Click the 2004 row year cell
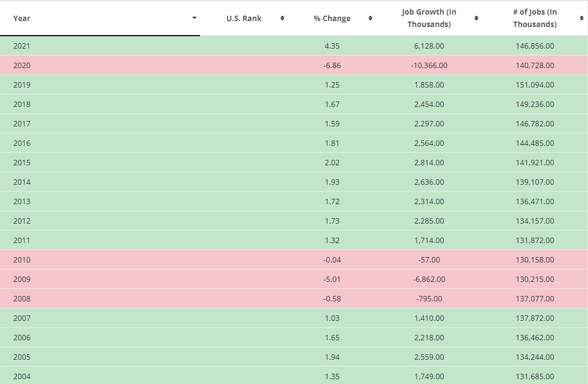The width and height of the screenshot is (588, 384). 22,376
